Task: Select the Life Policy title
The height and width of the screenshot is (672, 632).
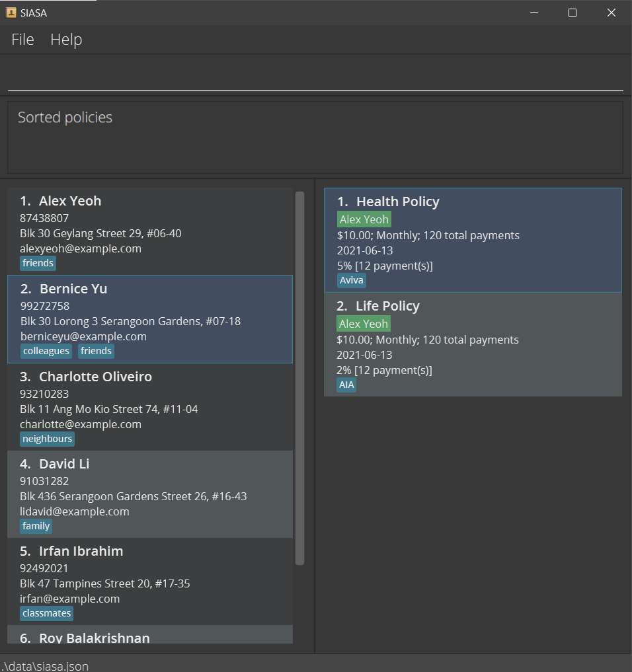Action: pos(387,306)
